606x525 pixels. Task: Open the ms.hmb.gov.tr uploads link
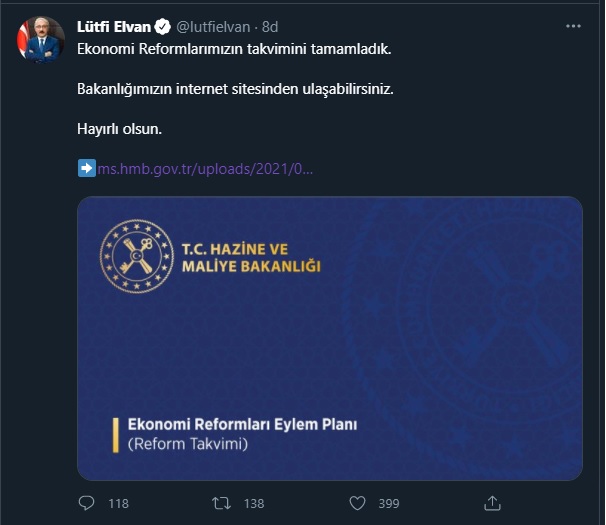tap(205, 169)
